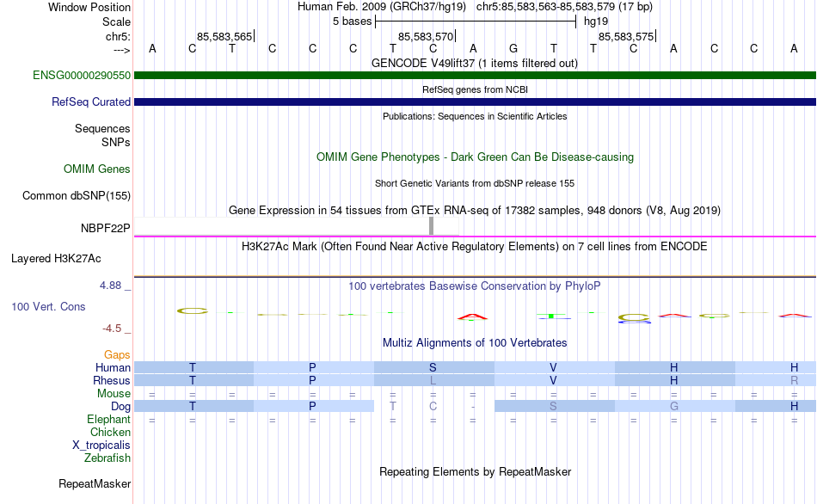Click the SNPs track label
This screenshot has width=817, height=504.
pyautogui.click(x=116, y=142)
